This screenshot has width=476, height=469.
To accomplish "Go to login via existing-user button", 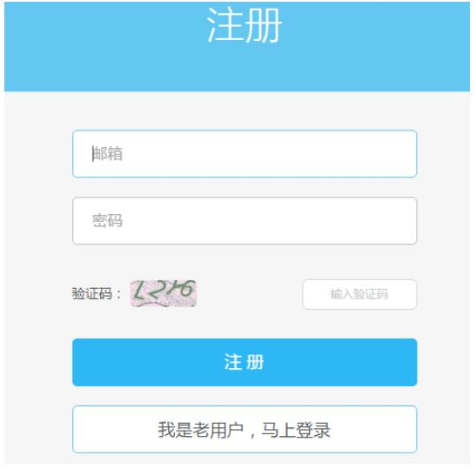I will [x=245, y=429].
